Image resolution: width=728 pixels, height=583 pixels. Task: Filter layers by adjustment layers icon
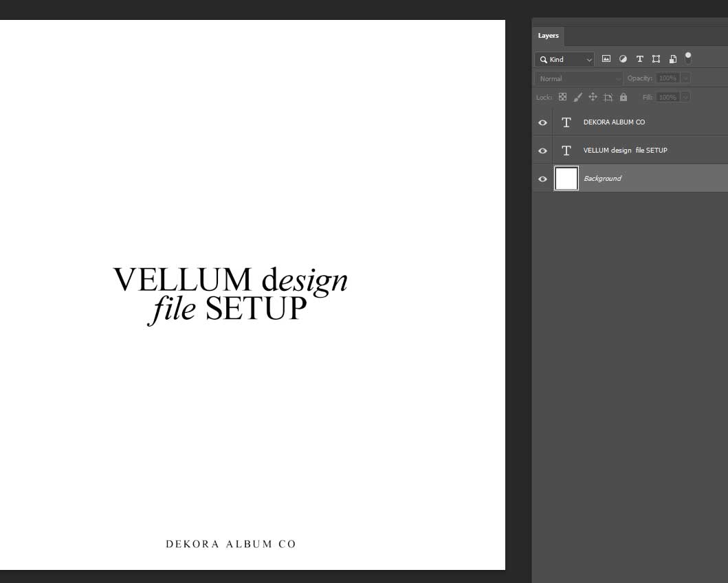tap(623, 59)
